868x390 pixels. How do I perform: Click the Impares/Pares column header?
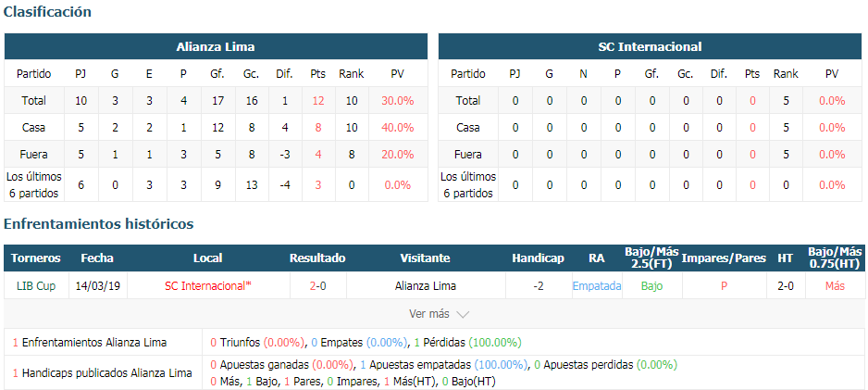[724, 258]
